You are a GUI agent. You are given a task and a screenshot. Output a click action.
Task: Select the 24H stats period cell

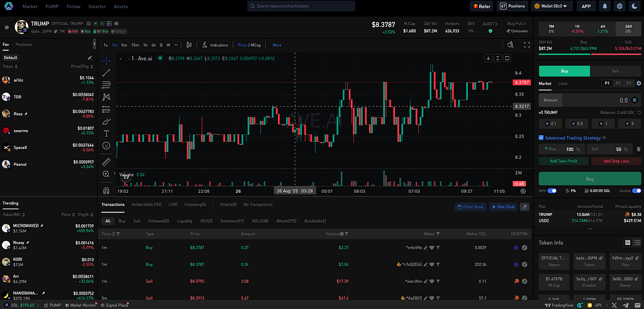pyautogui.click(x=628, y=29)
